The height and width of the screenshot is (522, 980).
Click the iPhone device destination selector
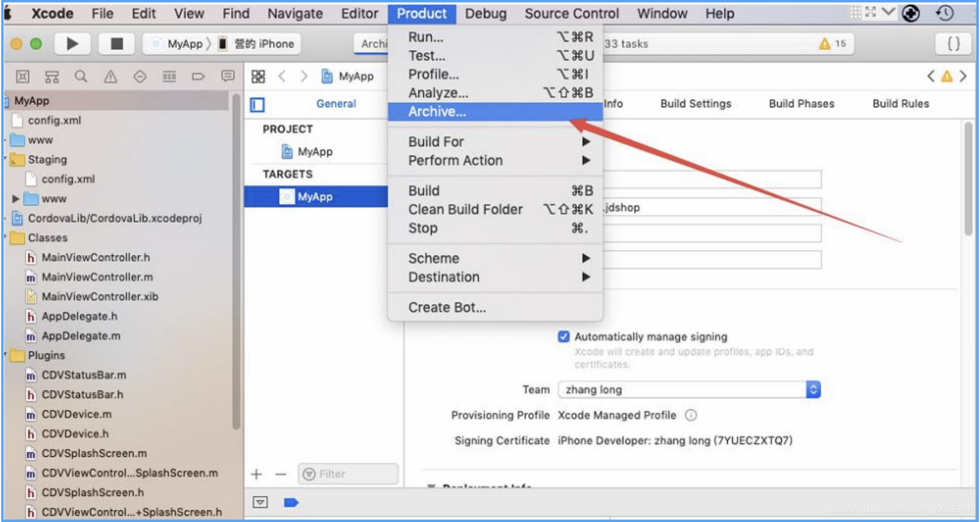pos(257,44)
